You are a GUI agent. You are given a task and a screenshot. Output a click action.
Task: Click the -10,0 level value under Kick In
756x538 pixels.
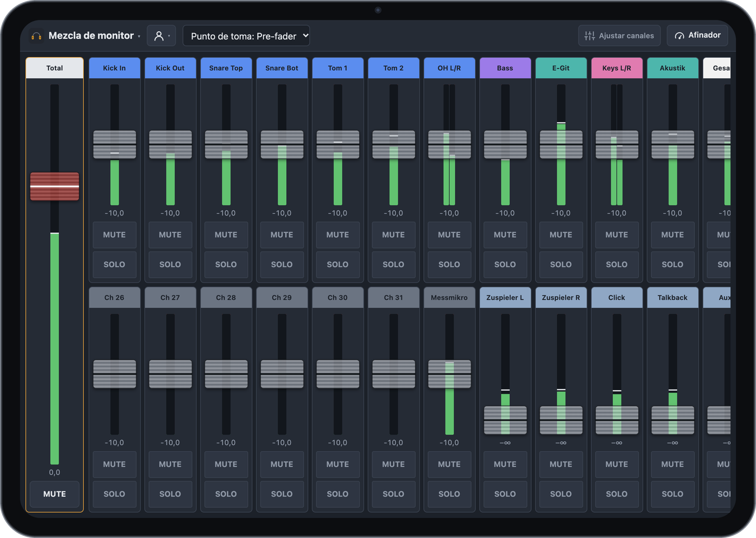[x=114, y=213]
